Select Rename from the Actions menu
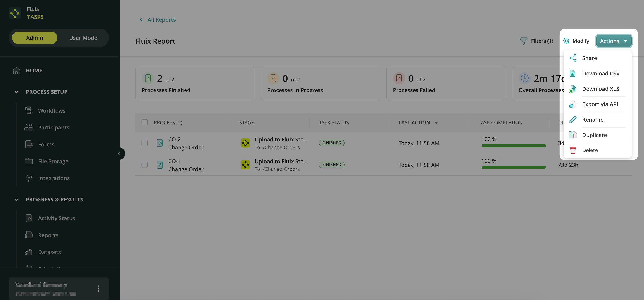 click(592, 119)
